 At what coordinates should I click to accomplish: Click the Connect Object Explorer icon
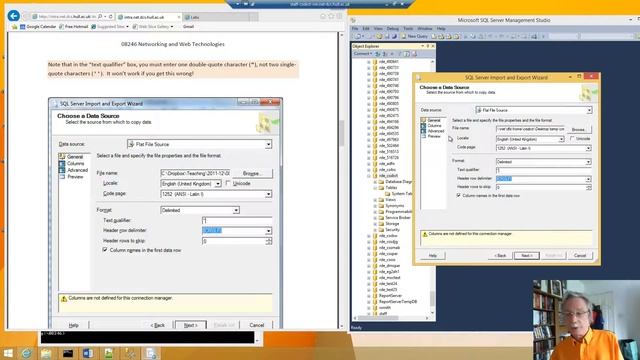(378, 54)
